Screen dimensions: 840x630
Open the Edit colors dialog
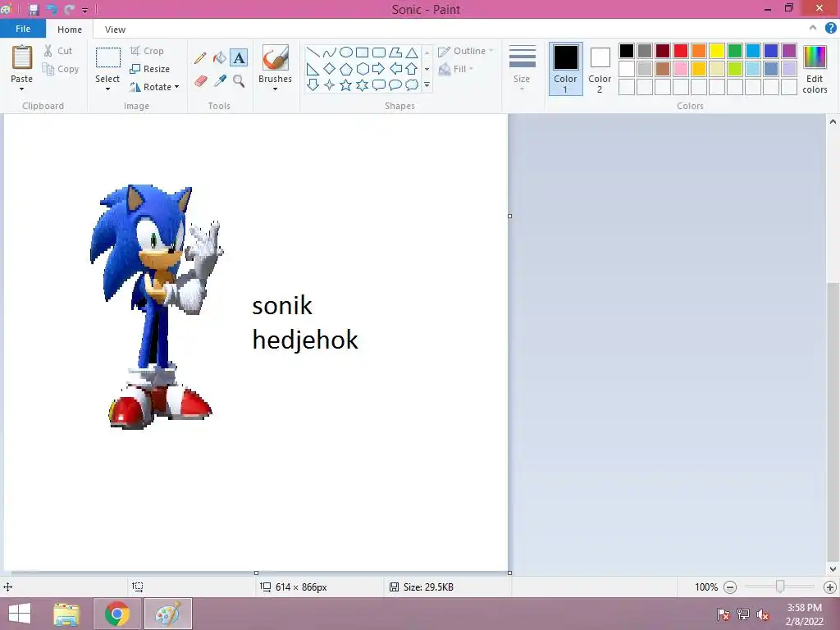[x=815, y=69]
